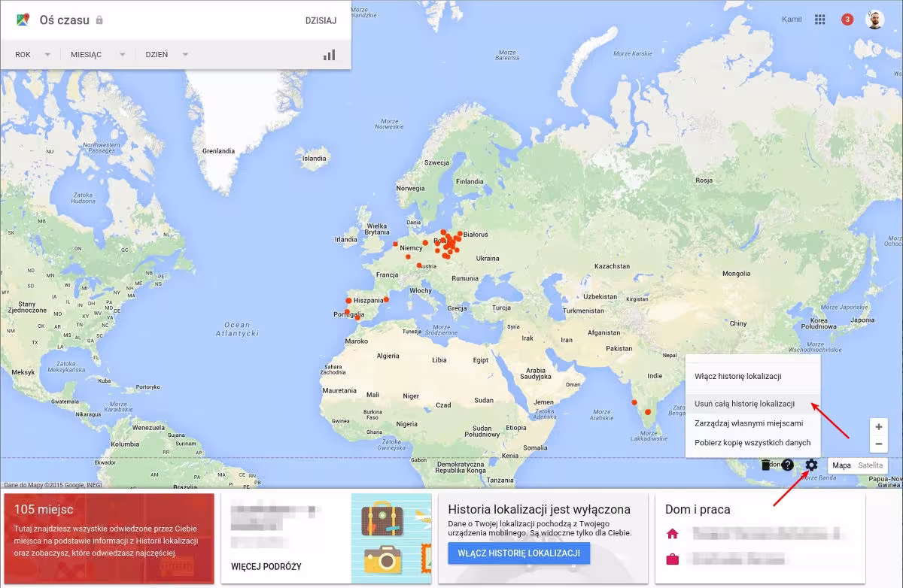Switch map view to Satelita
Screen dimensions: 903x588
[871, 465]
